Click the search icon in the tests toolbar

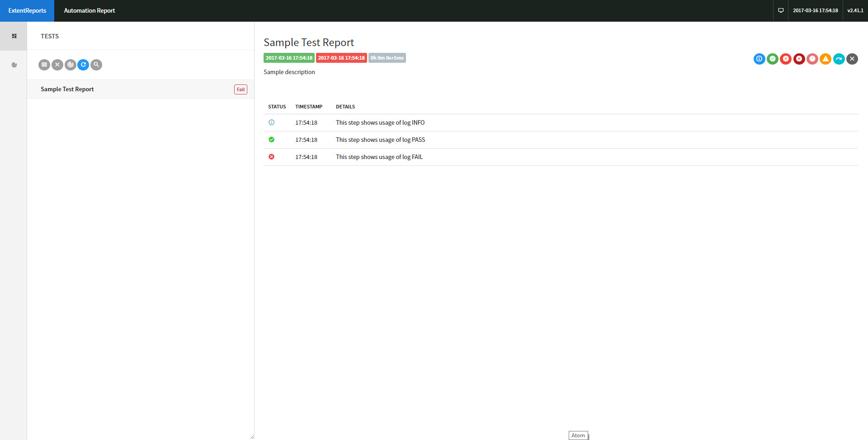click(x=96, y=65)
